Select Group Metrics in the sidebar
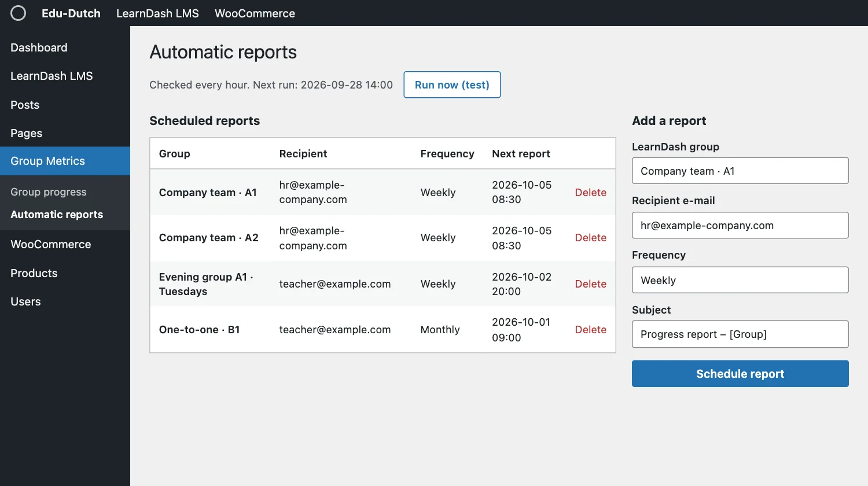This screenshot has width=868, height=486. pyautogui.click(x=65, y=161)
